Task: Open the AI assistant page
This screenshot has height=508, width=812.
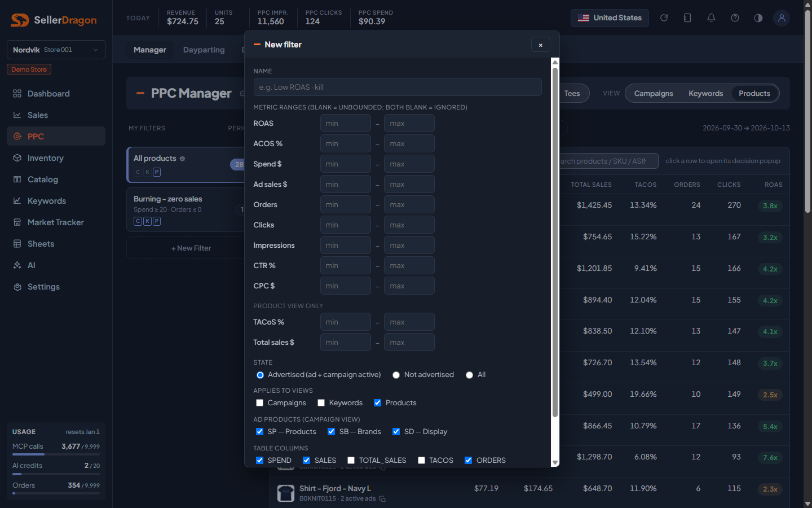Action: (x=56, y=265)
